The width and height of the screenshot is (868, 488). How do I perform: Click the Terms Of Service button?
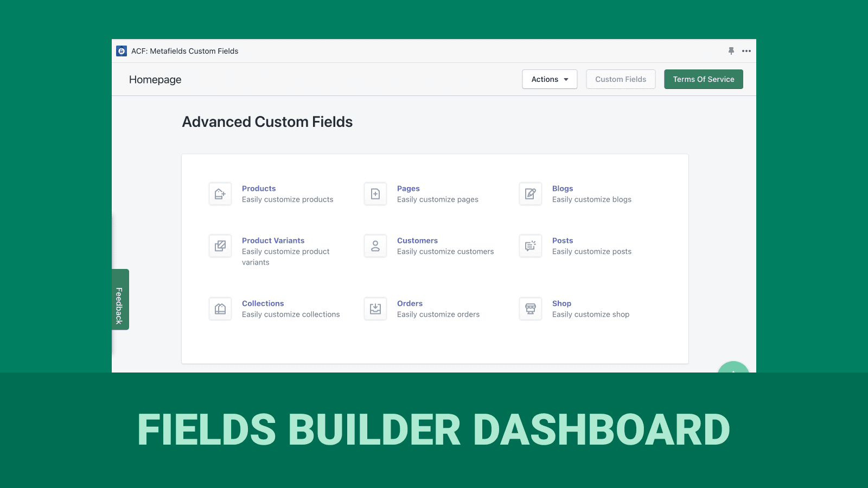tap(704, 79)
